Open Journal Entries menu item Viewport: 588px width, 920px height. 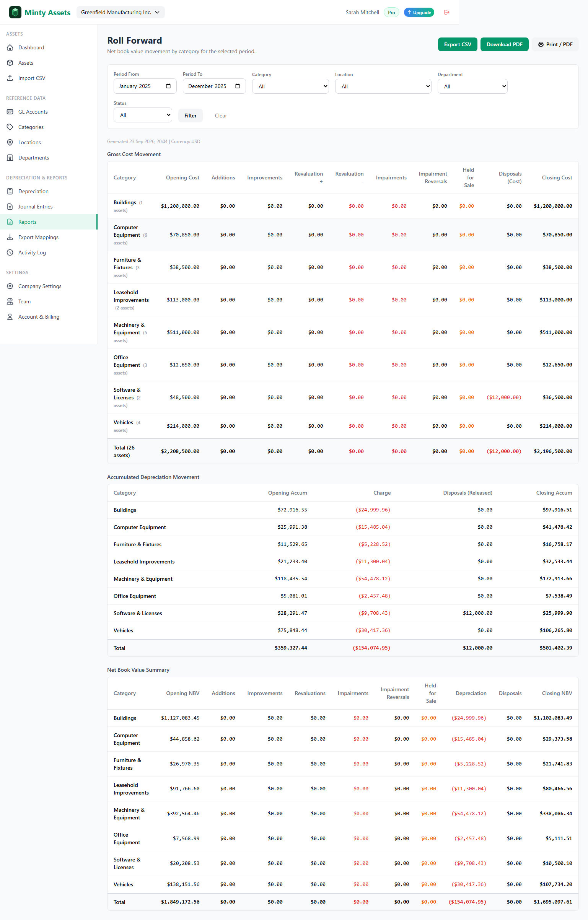tap(49, 207)
